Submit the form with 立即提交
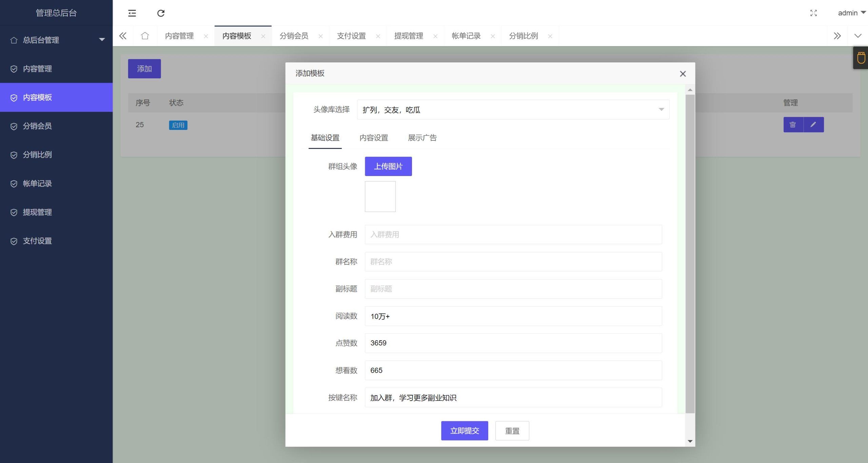 (464, 430)
